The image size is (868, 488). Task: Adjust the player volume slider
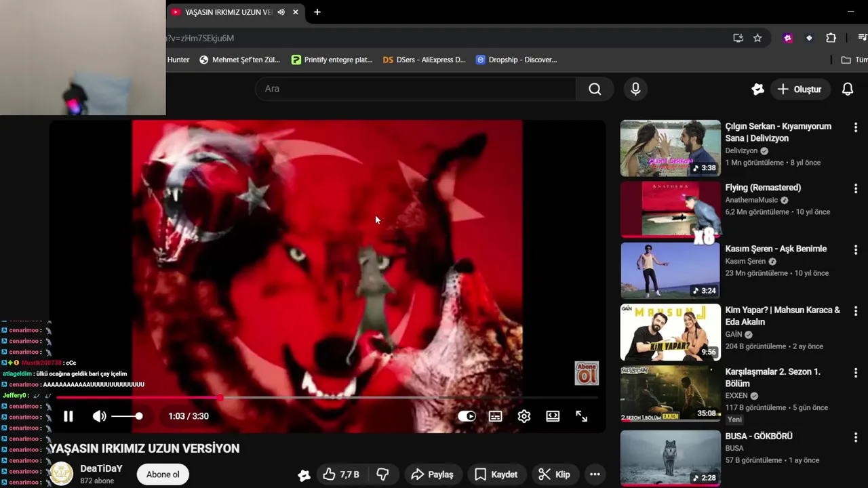pos(127,416)
